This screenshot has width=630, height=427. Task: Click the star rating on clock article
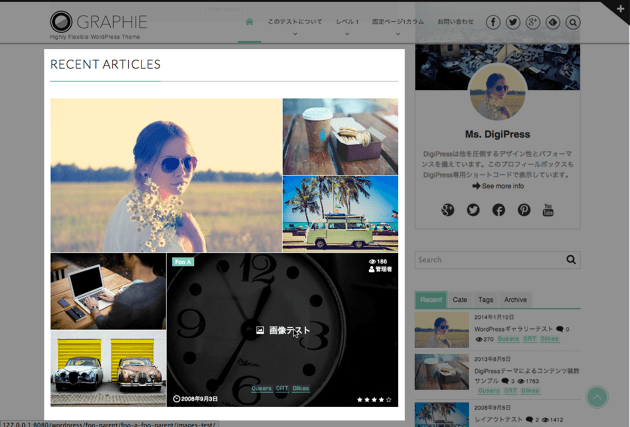tap(374, 400)
